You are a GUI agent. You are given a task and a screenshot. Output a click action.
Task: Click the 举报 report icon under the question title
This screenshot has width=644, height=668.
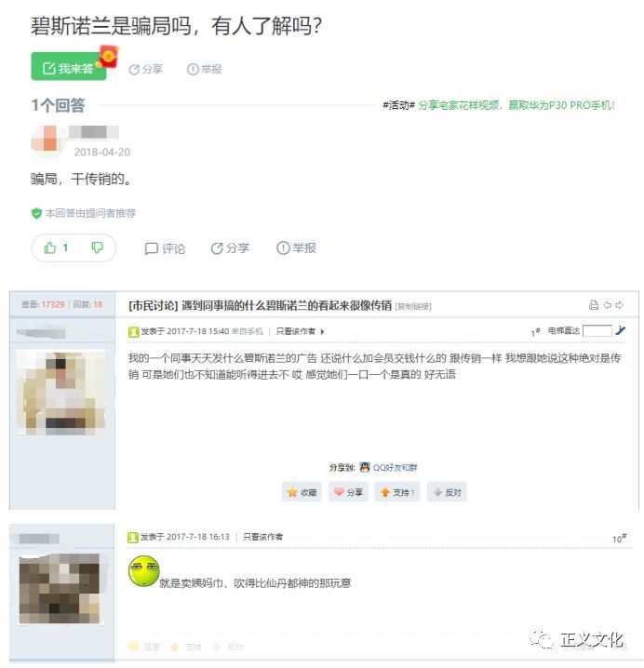(204, 69)
